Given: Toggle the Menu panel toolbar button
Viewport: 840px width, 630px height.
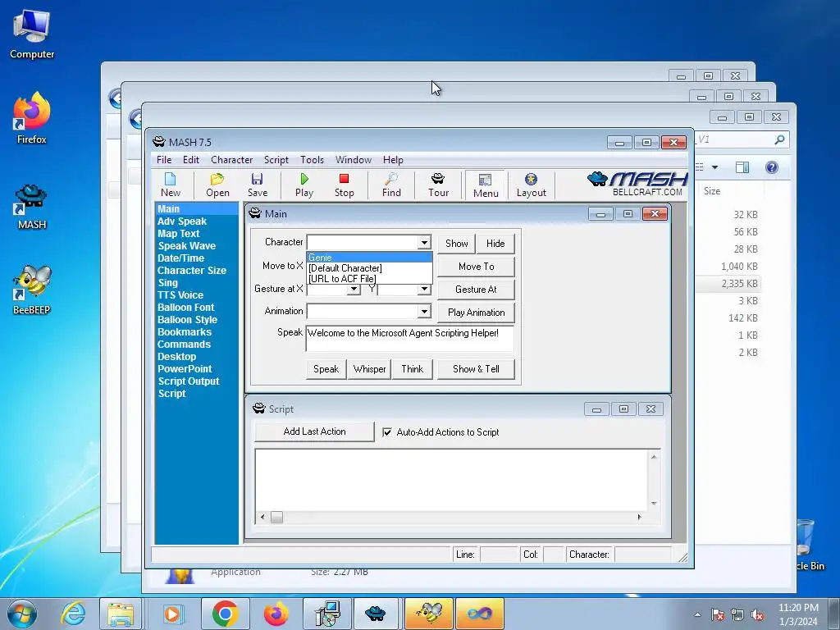Looking at the screenshot, I should (x=486, y=185).
